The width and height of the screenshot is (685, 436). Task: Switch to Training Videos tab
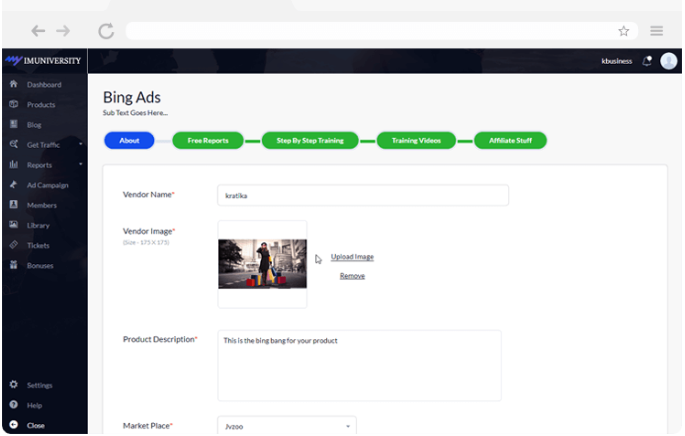click(x=416, y=140)
